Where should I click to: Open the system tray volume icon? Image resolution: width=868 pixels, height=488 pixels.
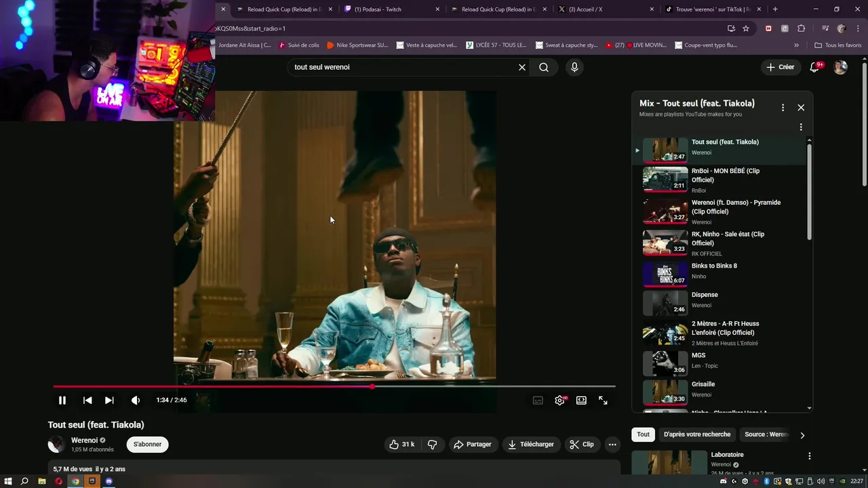pyautogui.click(x=821, y=481)
